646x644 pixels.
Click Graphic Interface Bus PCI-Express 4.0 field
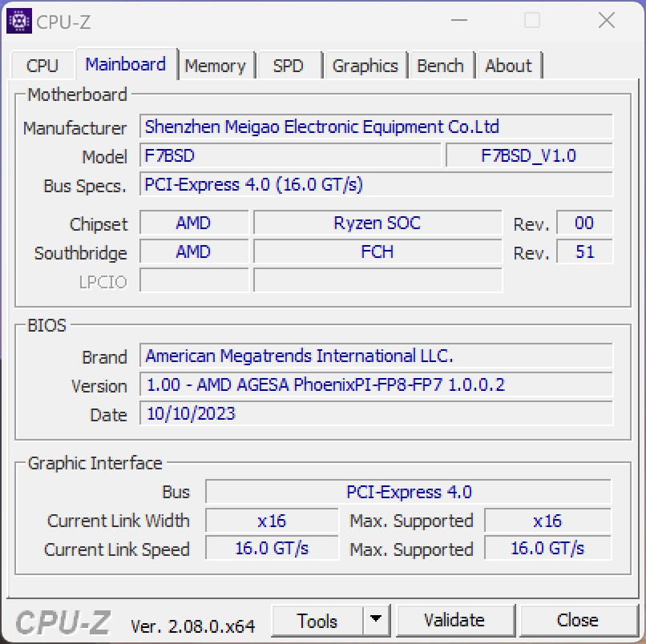pos(408,492)
